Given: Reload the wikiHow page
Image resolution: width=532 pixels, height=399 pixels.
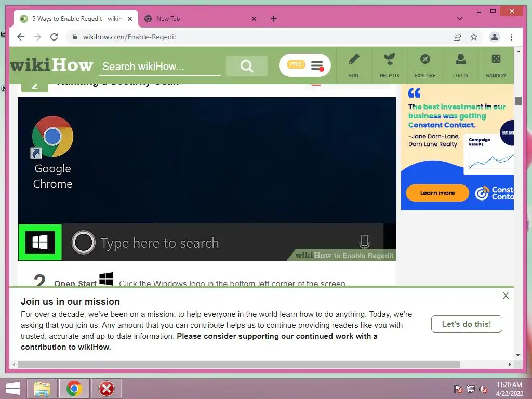Looking at the screenshot, I should pyautogui.click(x=54, y=37).
